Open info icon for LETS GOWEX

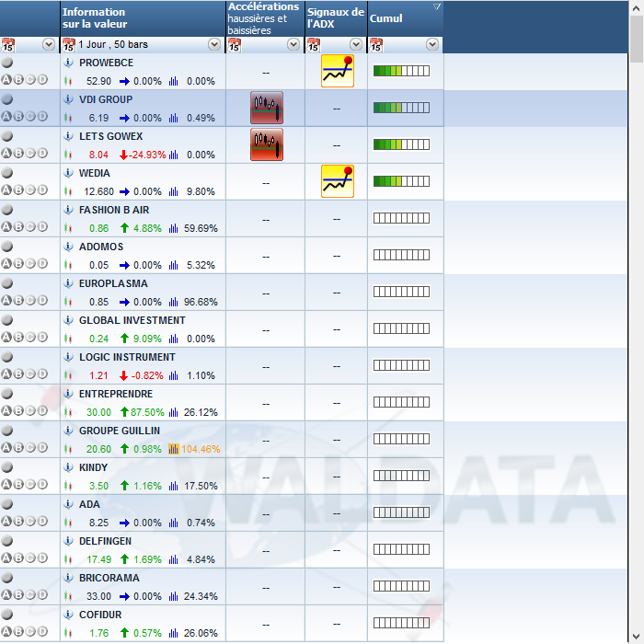68,136
